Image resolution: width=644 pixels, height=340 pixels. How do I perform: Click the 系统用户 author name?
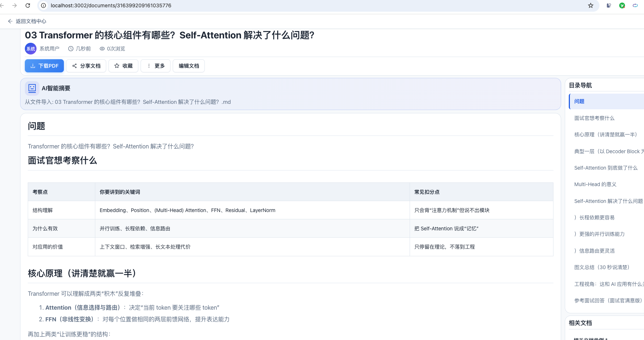point(49,49)
